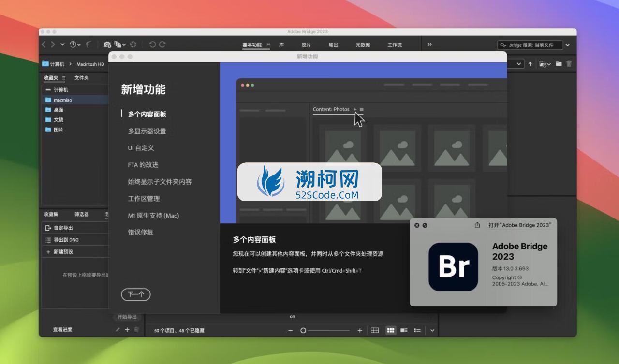Image resolution: width=619 pixels, height=364 pixels.
Task: Click 开始导出 button
Action: pos(127,317)
